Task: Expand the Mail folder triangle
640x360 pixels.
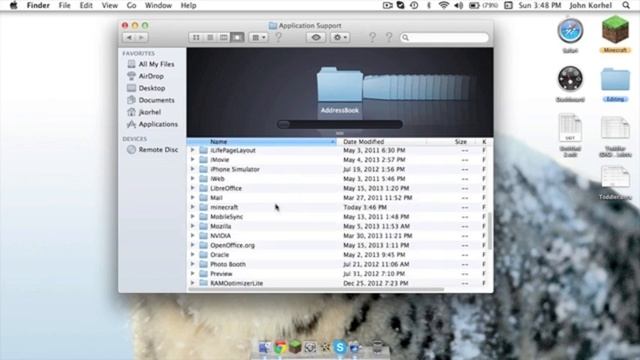Action: (193, 198)
